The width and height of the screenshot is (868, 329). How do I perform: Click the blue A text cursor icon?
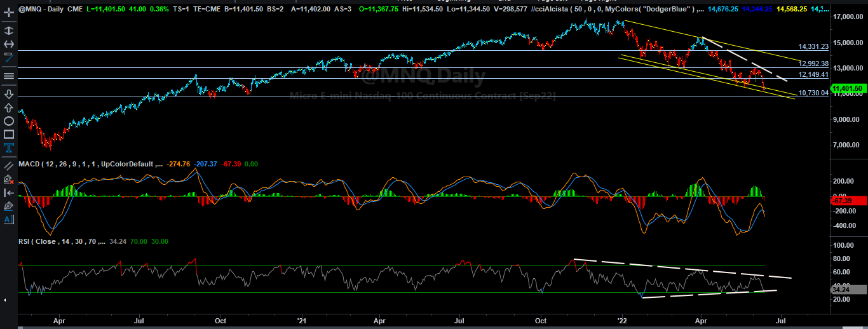9,219
